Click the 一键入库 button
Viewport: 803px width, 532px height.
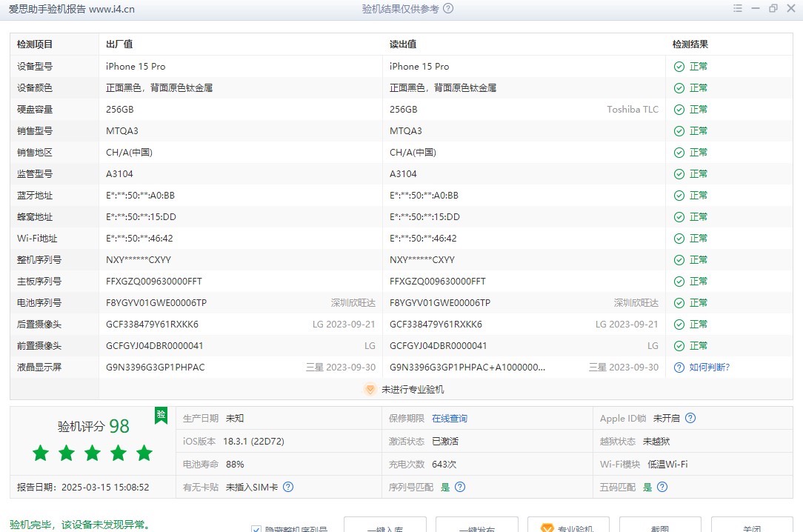[385, 525]
